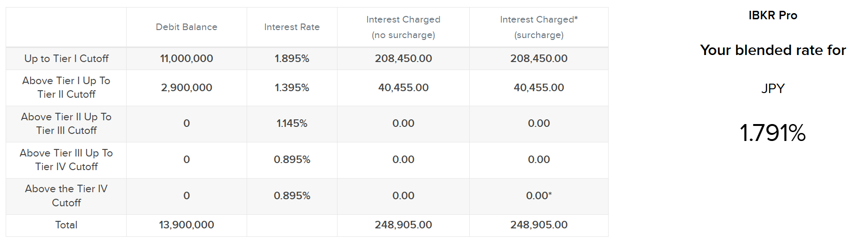Image resolution: width=868 pixels, height=242 pixels.
Task: Click the Debit Balance column header
Action: coord(186,27)
